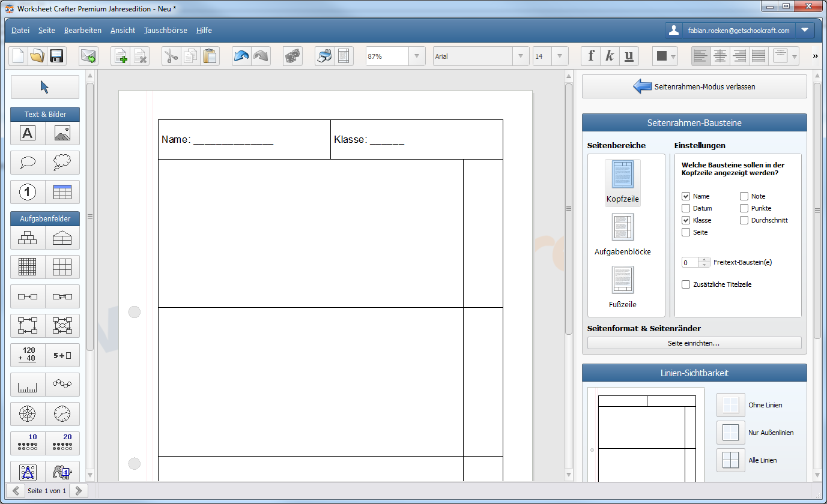The image size is (827, 504).
Task: Click the scissors cut icon
Action: [171, 56]
